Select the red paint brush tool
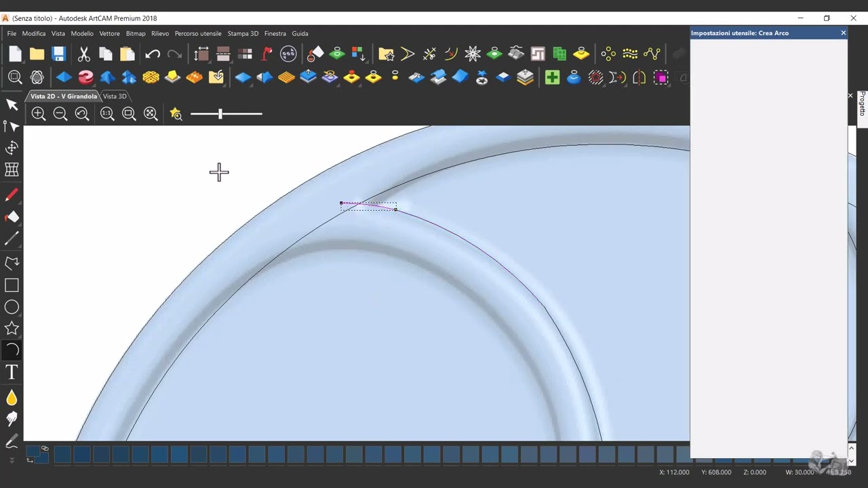The width and height of the screenshot is (868, 488). 12,195
